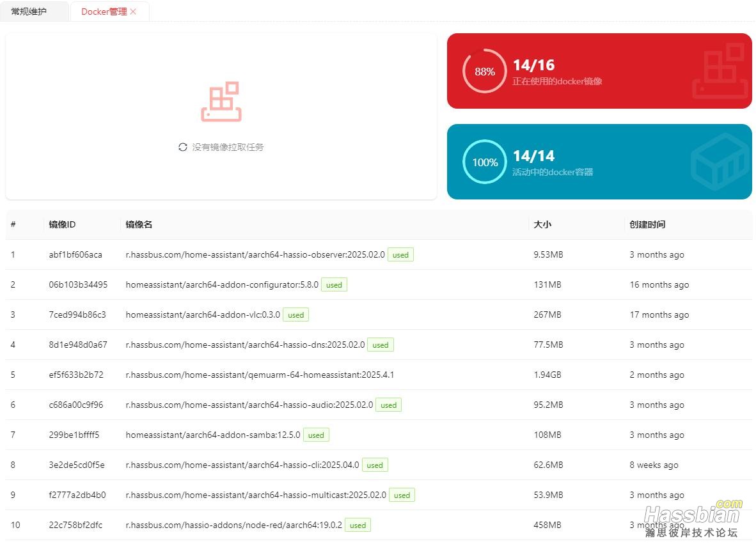Screen dimensions: 756x544
Task: Click the qemuarm-64-homeassistant:2025.4.1 image name
Action: [x=260, y=375]
